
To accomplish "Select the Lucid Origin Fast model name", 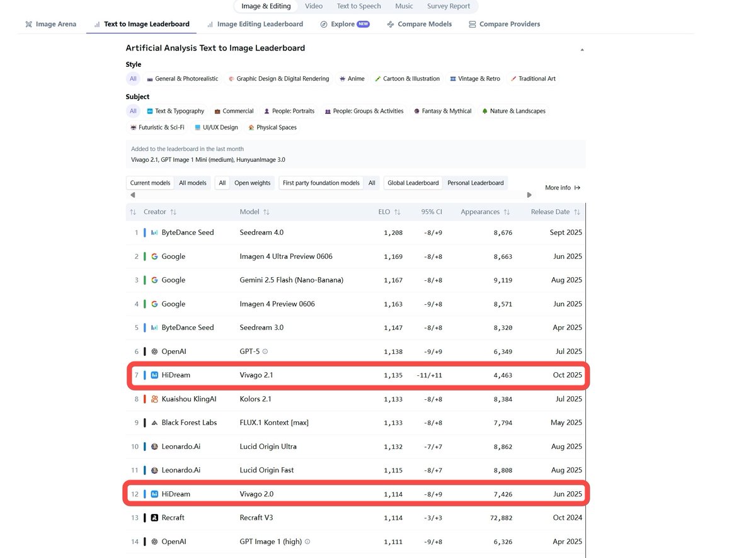I will point(266,470).
